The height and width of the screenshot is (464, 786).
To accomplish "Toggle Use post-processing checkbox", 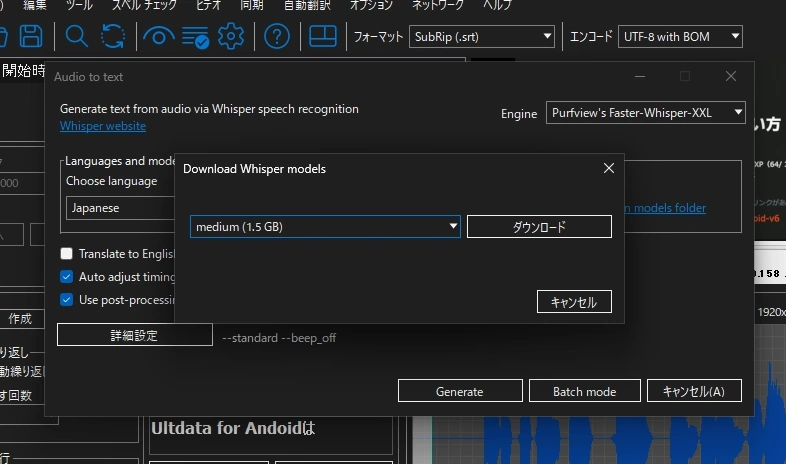I will tap(66, 300).
